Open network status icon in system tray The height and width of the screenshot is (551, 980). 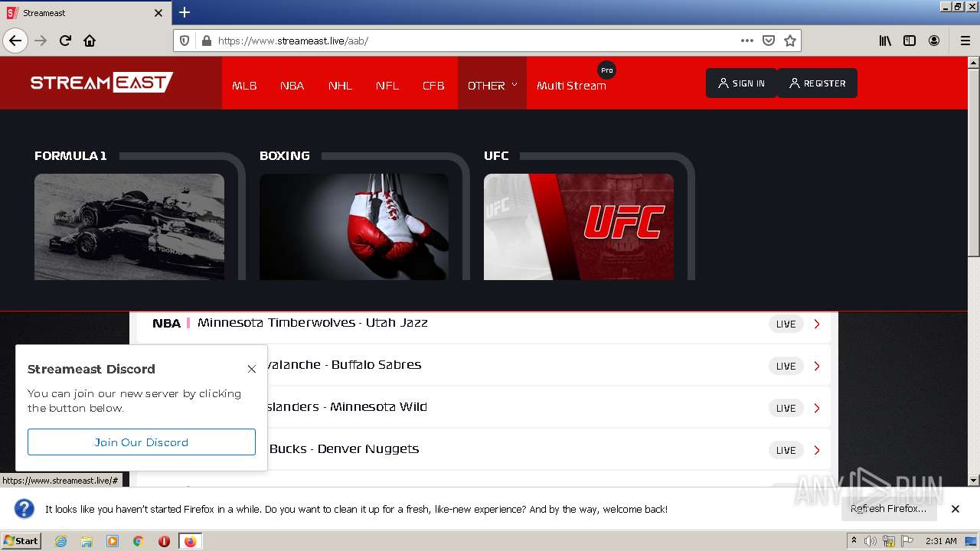pyautogui.click(x=889, y=541)
